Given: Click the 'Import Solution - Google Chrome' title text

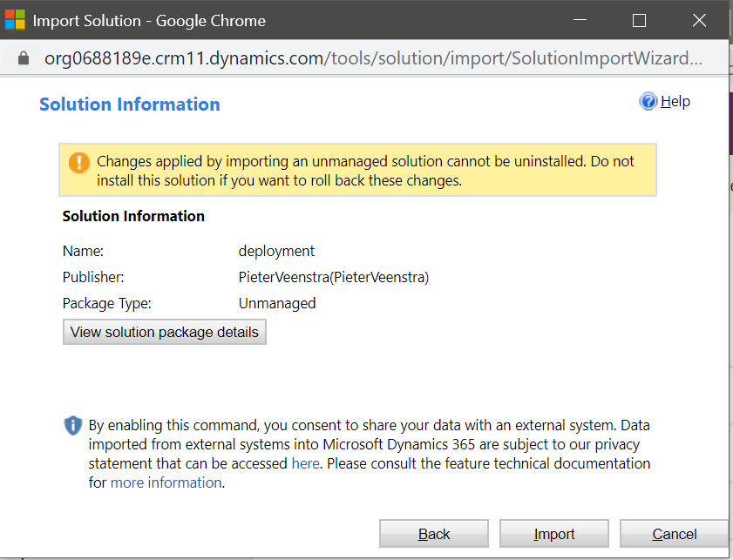Looking at the screenshot, I should (x=149, y=21).
